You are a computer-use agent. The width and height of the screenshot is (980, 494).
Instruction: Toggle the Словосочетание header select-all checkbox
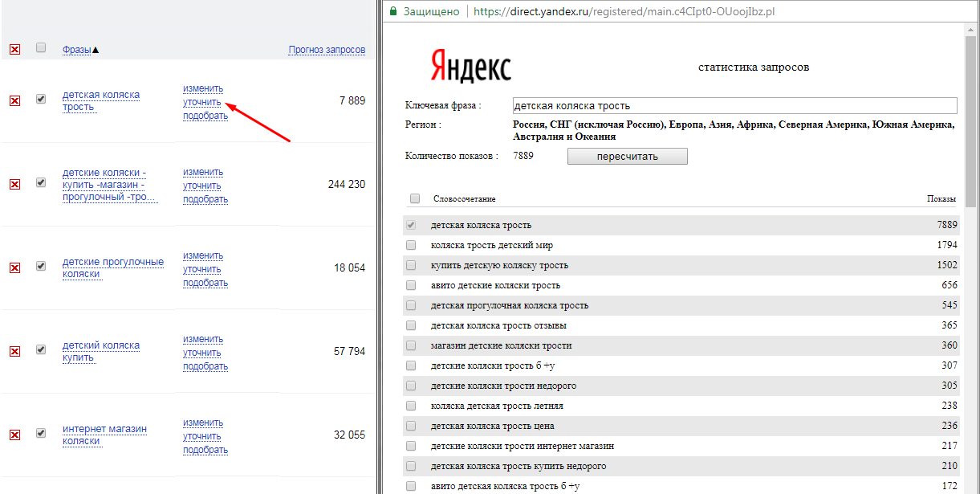point(415,198)
